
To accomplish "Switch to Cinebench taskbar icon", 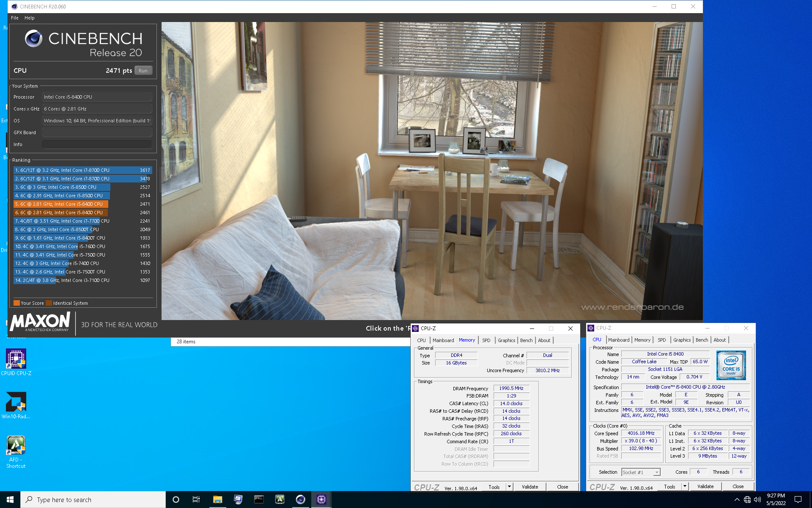I will coord(300,500).
